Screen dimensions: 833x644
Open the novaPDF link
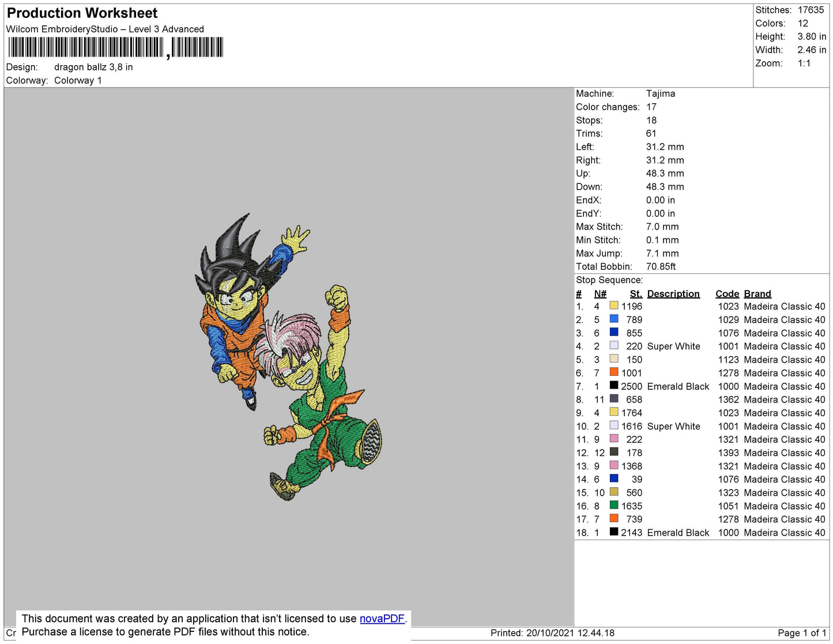coord(382,619)
